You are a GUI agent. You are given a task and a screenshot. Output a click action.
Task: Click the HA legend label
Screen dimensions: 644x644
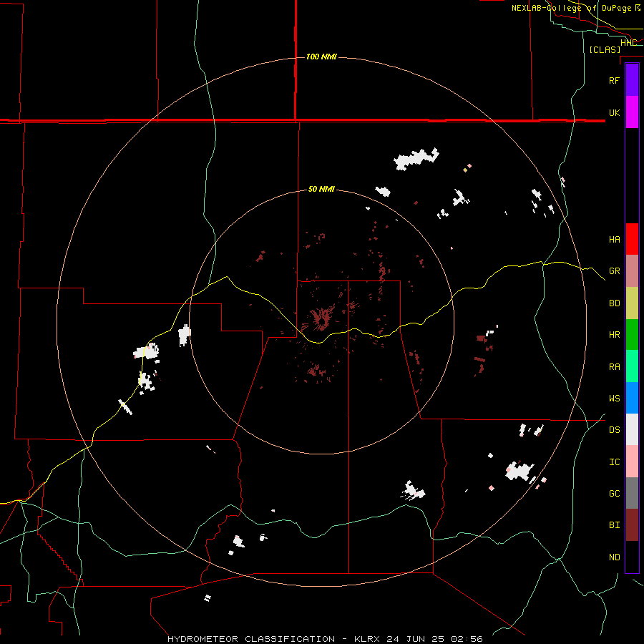[x=614, y=240]
